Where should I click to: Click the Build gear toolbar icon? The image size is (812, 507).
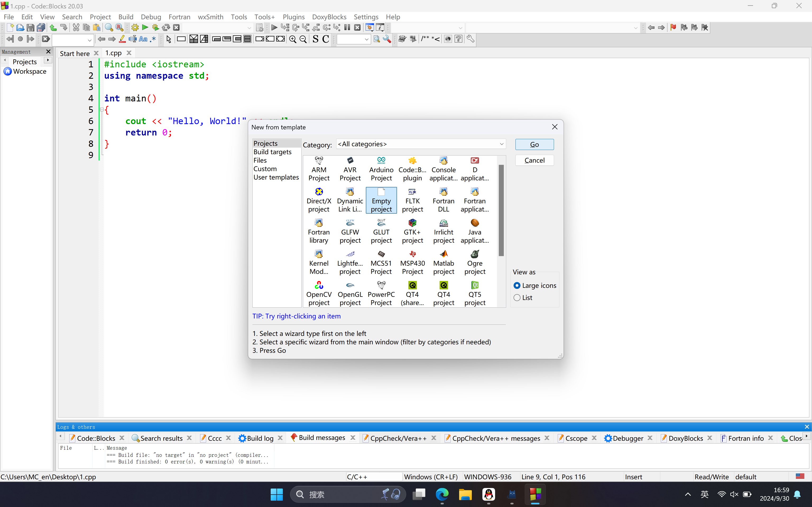pos(135,27)
